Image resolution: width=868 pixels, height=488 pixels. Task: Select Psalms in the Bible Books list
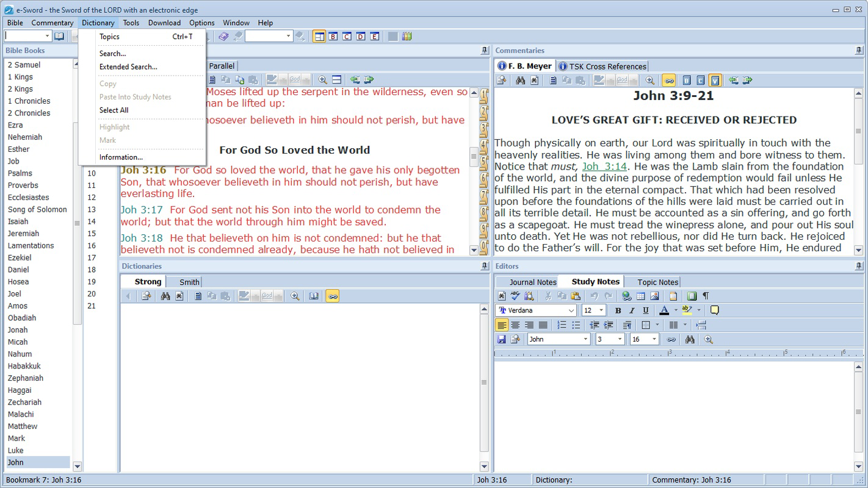click(x=20, y=173)
